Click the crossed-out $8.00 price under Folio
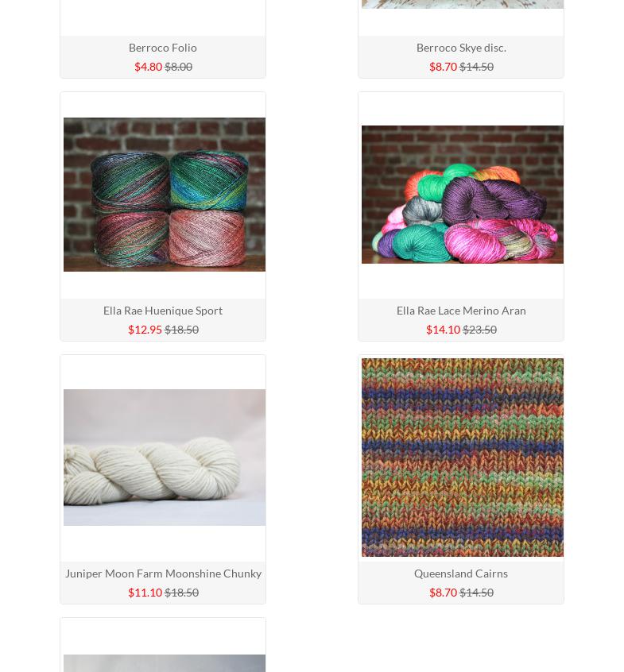 178,67
